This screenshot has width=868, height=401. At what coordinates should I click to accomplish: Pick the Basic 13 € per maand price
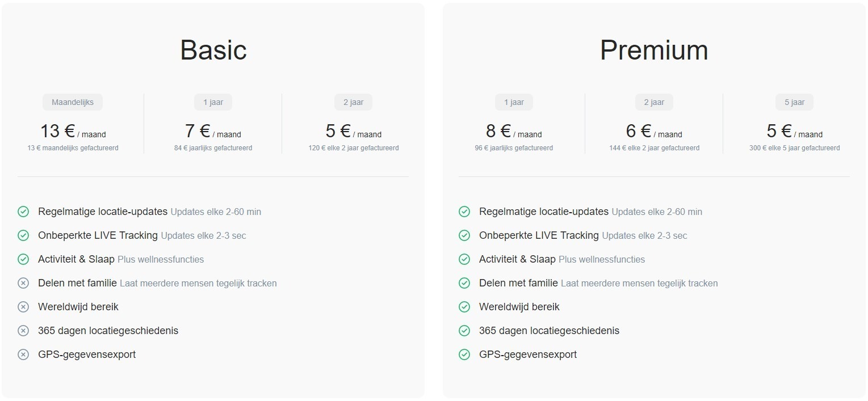73,132
